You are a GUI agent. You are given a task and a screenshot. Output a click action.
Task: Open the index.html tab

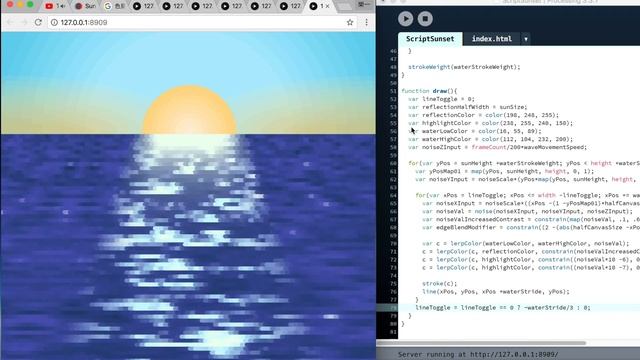491,39
